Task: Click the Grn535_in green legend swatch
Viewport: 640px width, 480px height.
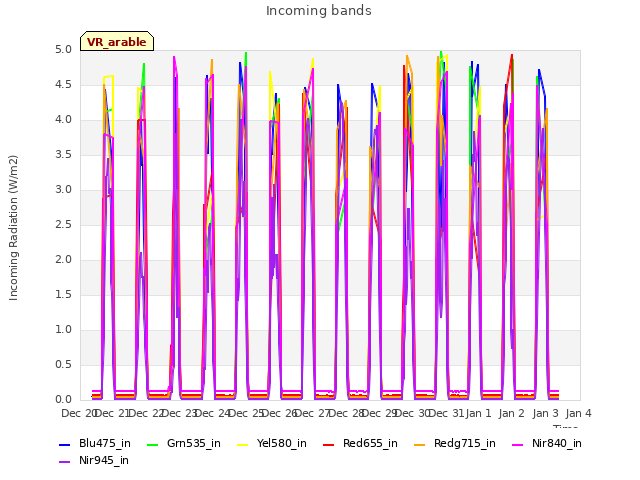Action: [x=152, y=444]
